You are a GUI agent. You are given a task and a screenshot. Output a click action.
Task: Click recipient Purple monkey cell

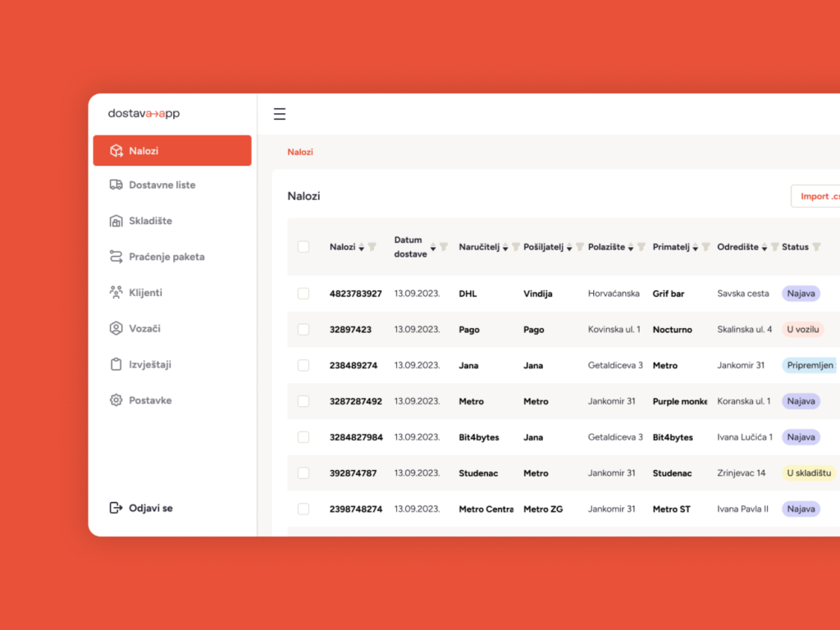[680, 401]
